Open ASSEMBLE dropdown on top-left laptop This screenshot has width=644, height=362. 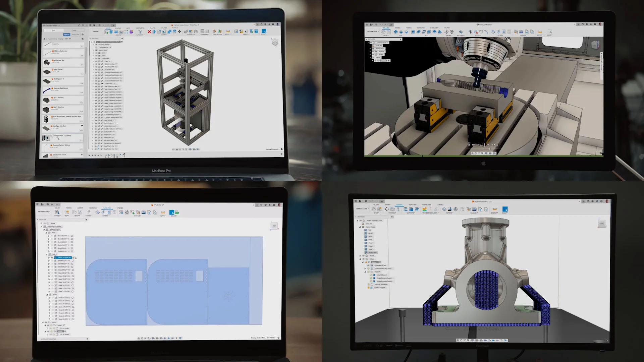(191, 35)
